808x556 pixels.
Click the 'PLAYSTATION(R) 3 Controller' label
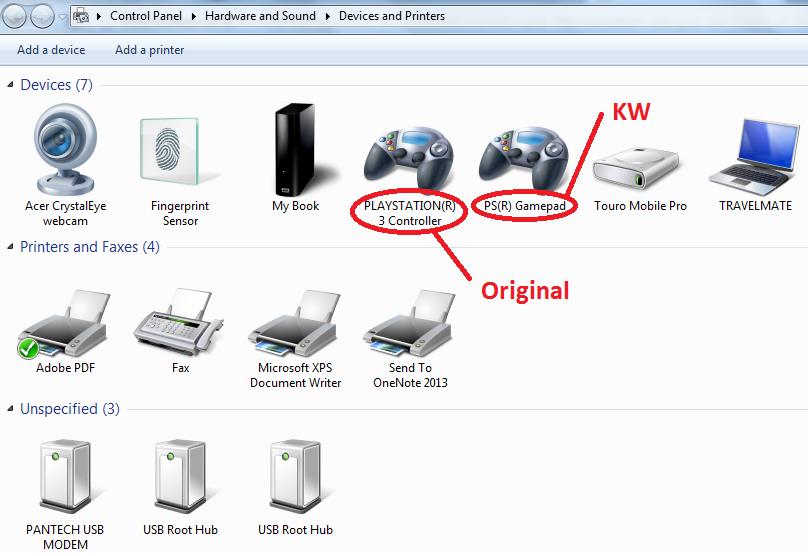(x=410, y=213)
